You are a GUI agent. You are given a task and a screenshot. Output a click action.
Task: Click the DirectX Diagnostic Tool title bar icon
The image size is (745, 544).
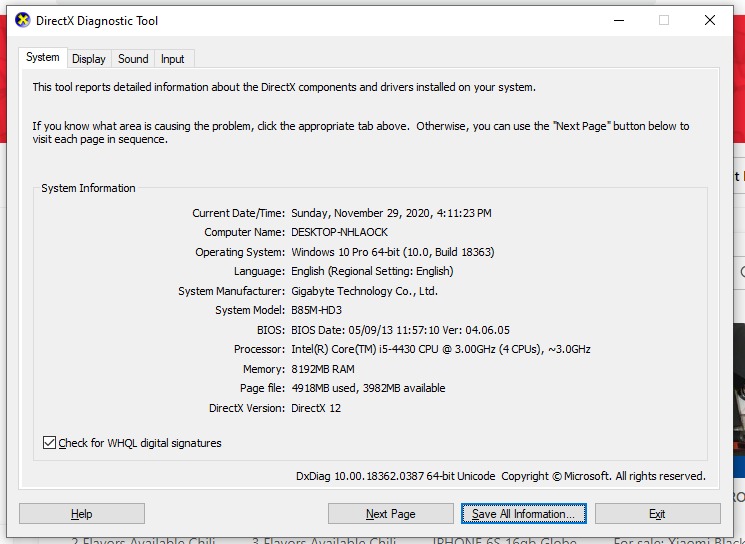pyautogui.click(x=23, y=20)
